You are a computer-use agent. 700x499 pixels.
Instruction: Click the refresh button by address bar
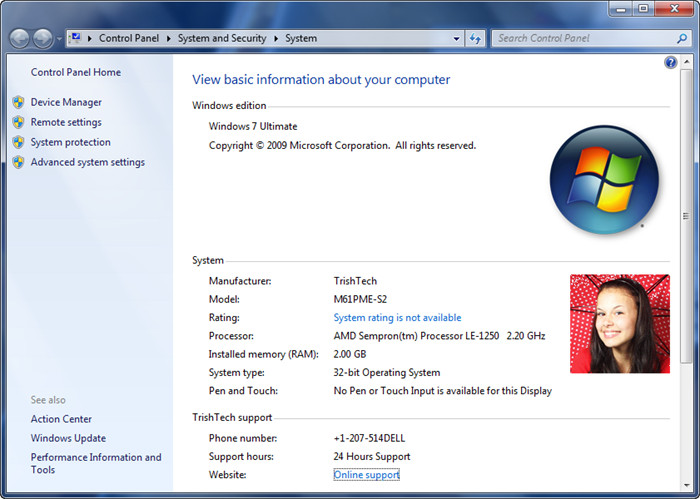tap(475, 39)
